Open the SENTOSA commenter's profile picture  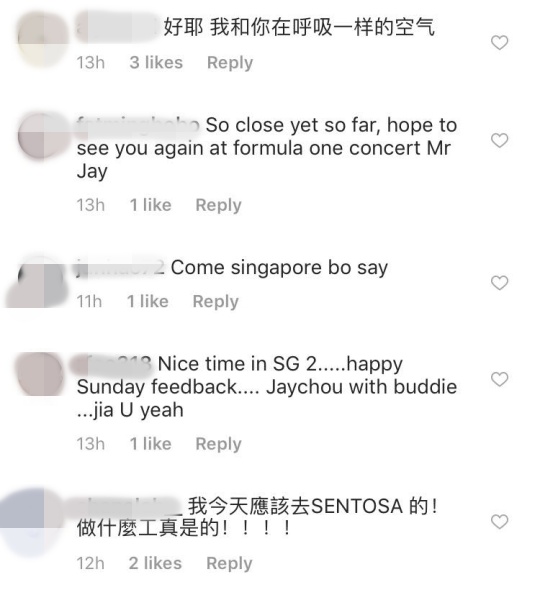[32, 523]
